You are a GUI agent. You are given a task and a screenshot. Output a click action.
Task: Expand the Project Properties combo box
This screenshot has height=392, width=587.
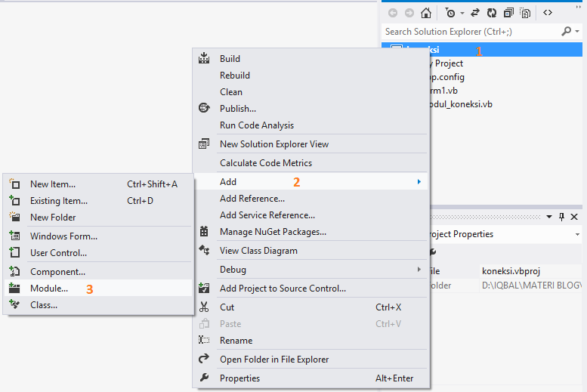point(577,234)
